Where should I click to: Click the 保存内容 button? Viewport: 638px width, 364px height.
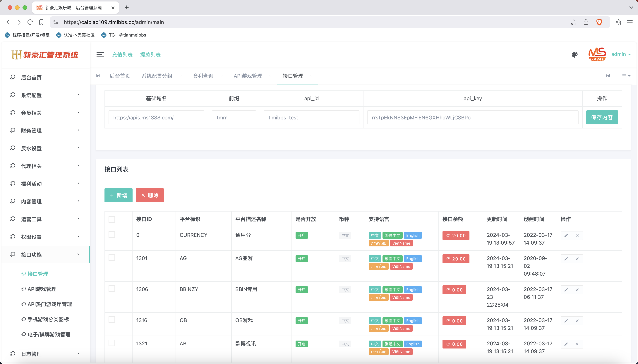pos(602,117)
